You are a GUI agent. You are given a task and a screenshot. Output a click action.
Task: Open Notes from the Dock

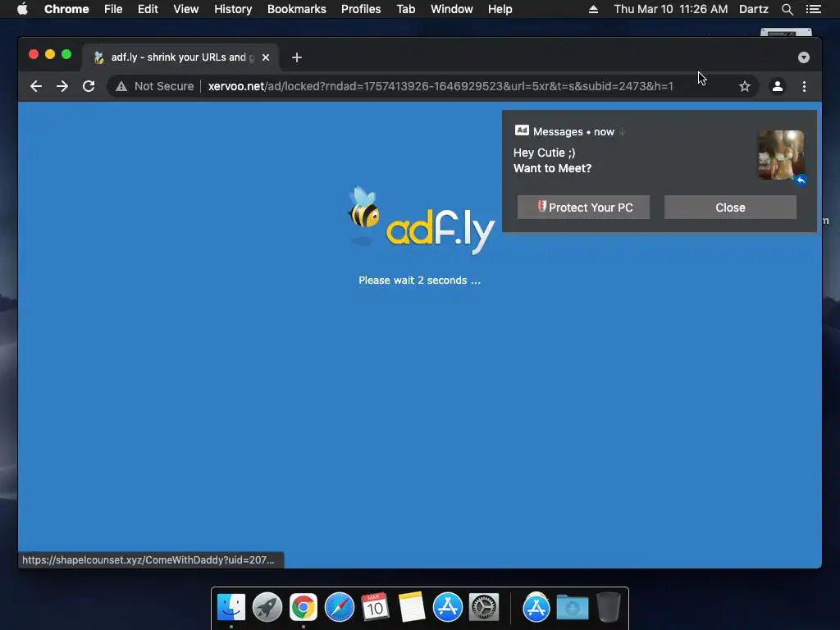412,608
